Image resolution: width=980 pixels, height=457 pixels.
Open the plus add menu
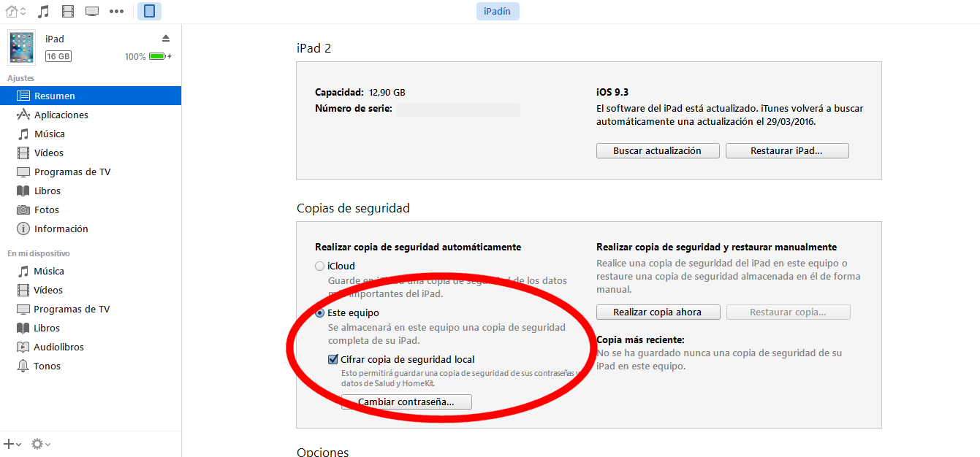pyautogui.click(x=12, y=444)
